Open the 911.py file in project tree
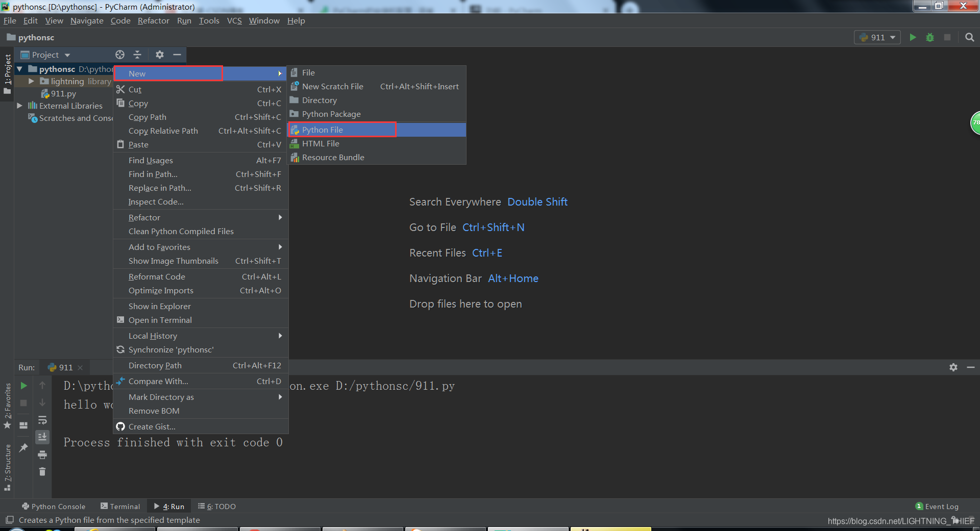The width and height of the screenshot is (980, 531). 58,93
